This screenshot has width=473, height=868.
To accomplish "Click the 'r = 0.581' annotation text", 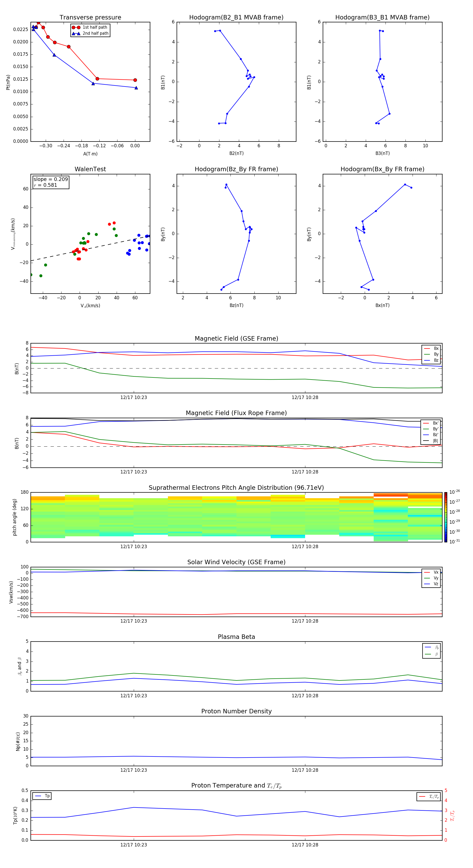I will (x=45, y=185).
